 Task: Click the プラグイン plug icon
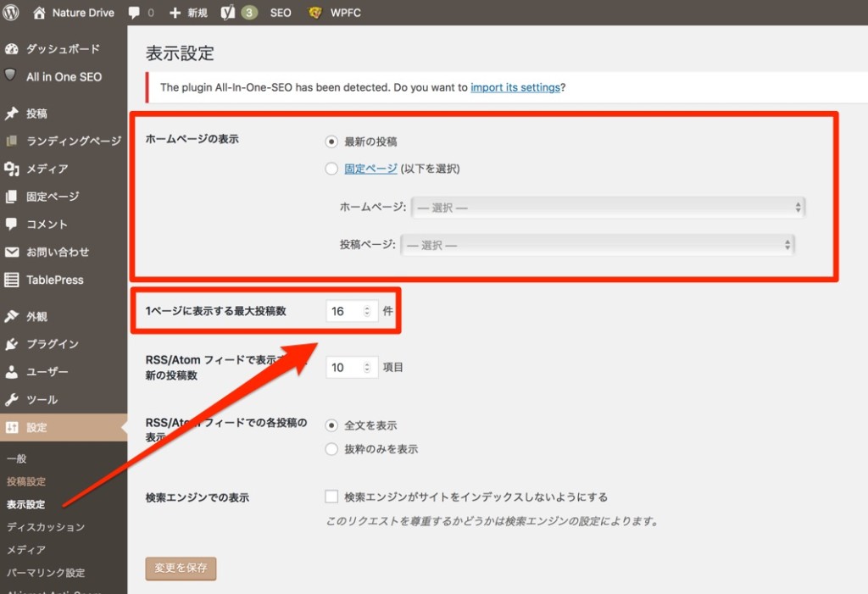(12, 344)
